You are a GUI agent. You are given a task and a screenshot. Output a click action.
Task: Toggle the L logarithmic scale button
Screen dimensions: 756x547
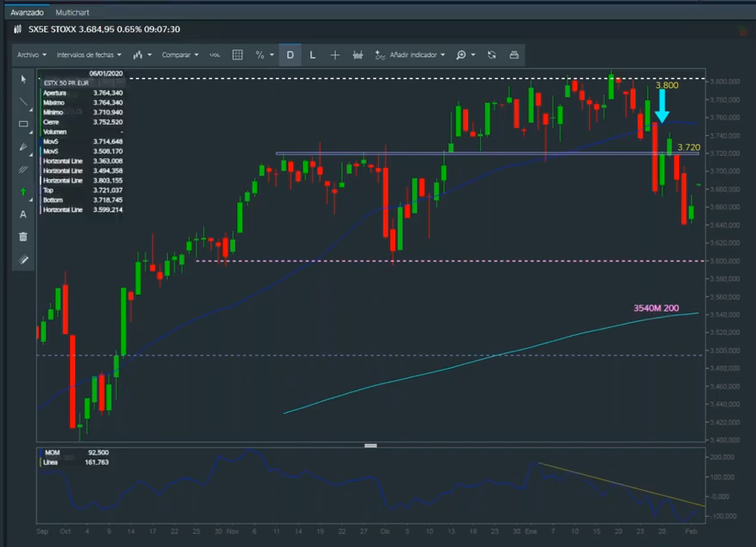pyautogui.click(x=312, y=55)
